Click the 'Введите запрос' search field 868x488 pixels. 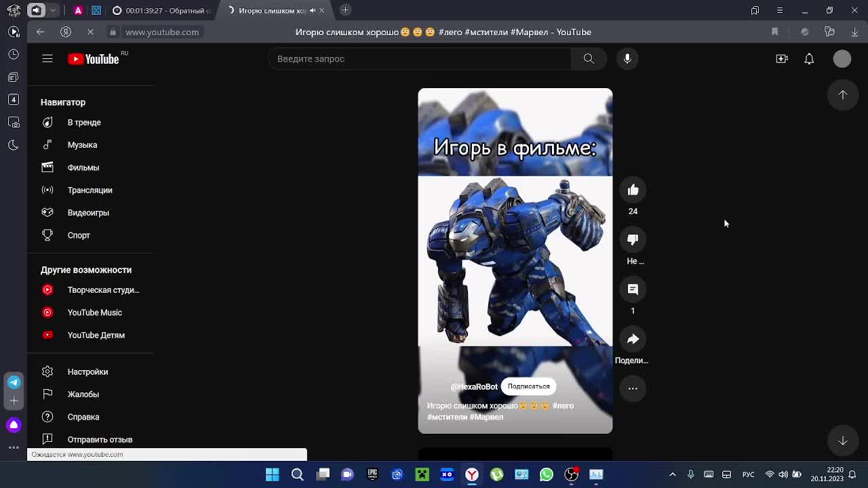(420, 59)
